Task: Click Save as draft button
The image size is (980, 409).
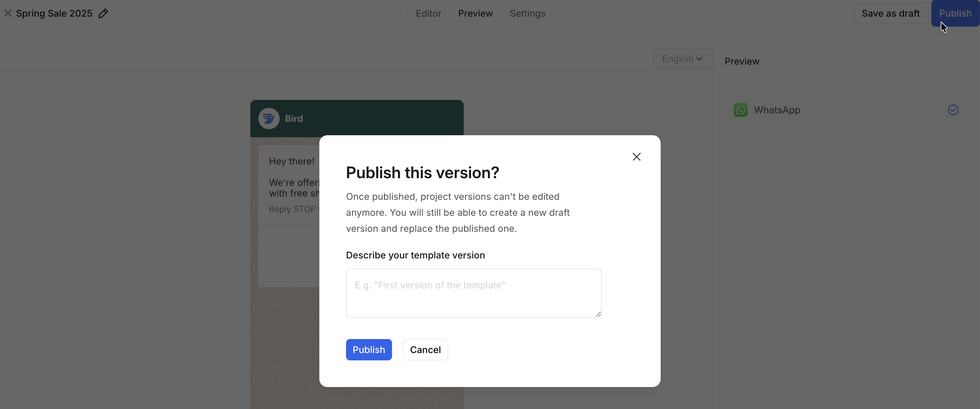Action: (890, 13)
